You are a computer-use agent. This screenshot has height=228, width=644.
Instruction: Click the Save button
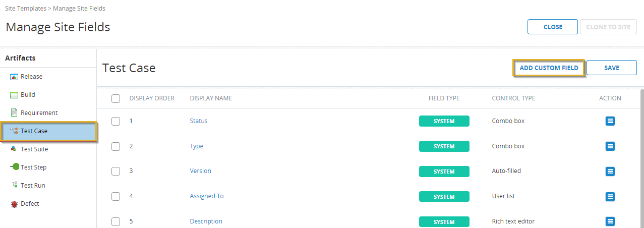pyautogui.click(x=611, y=68)
